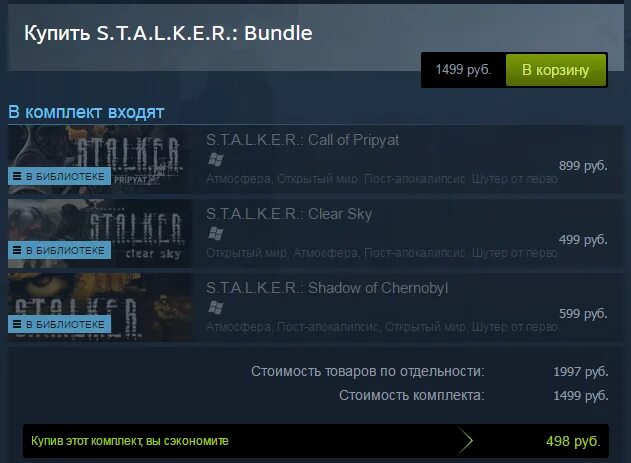Screen dimensions: 631x463
Task: Open S.T.A.L.K.E.R.: Shadow of Chernobyl title link
Action: (x=327, y=288)
